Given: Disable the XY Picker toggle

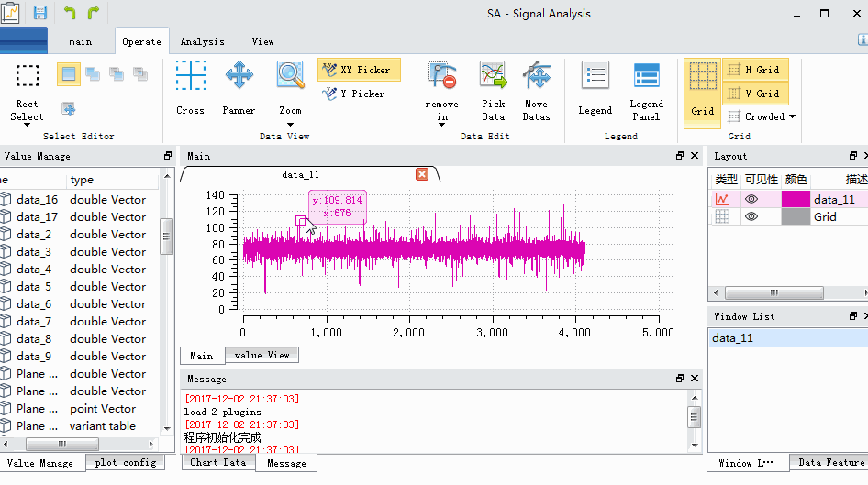Looking at the screenshot, I should [358, 70].
